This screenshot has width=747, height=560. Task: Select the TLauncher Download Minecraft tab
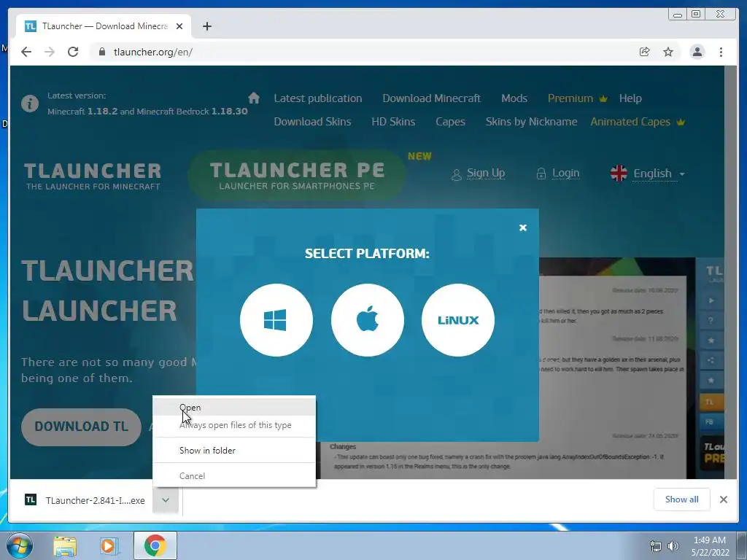[104, 26]
